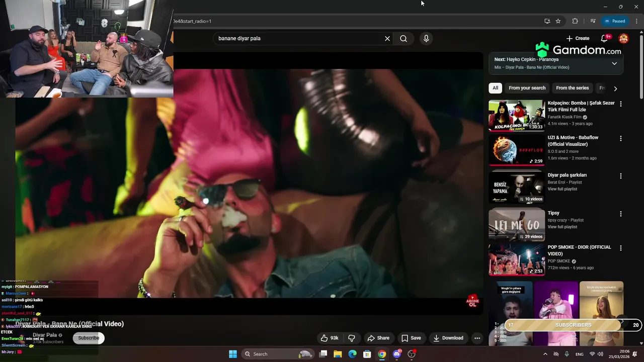Install-app icon in address bar
Screen dimensions: 644x362
click(x=547, y=21)
